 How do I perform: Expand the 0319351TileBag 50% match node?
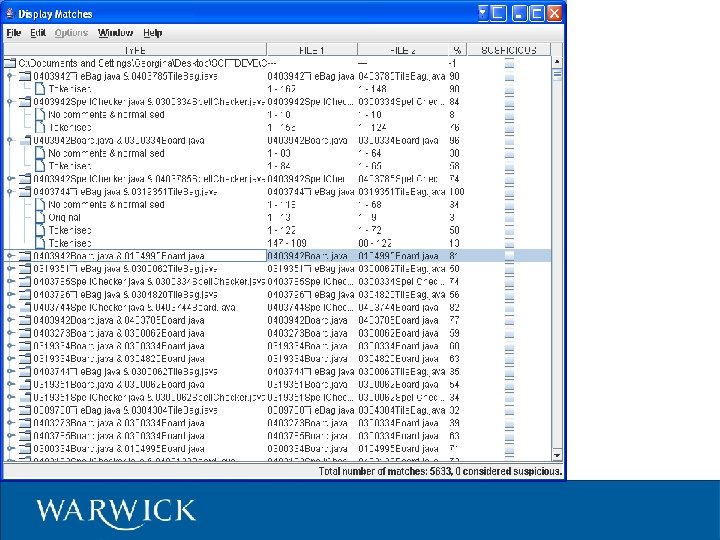click(10, 269)
